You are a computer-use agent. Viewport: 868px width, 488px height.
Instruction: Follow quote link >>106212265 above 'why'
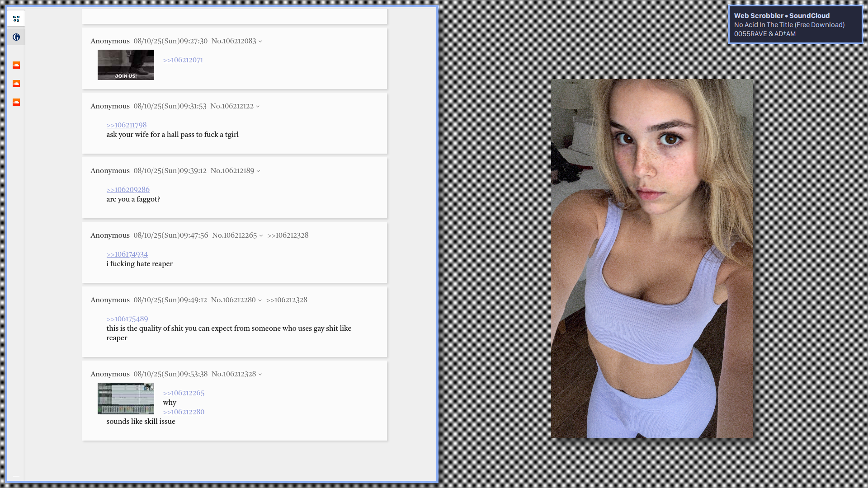[183, 393]
